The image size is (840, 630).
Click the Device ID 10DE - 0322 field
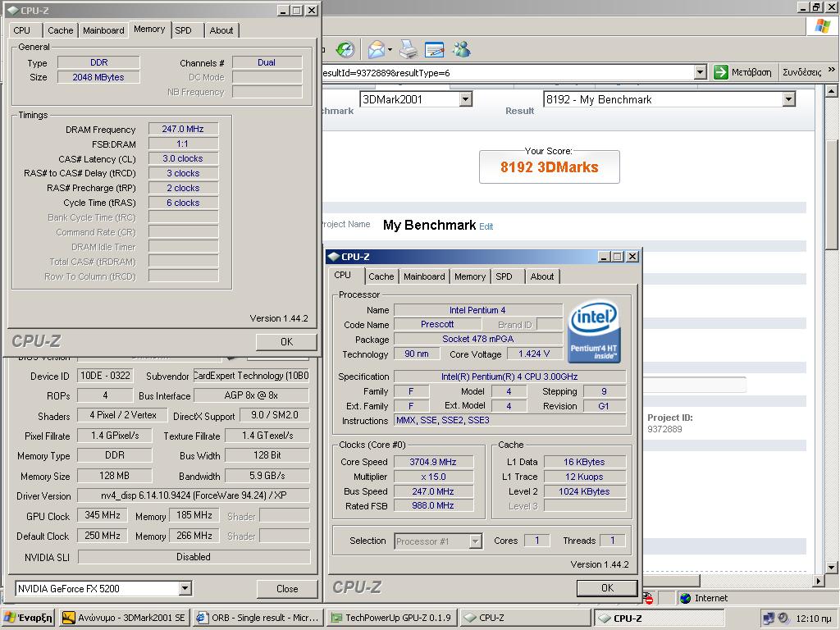[105, 376]
